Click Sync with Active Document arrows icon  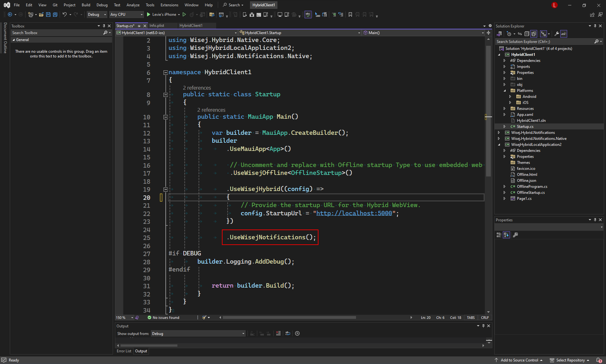tap(520, 34)
